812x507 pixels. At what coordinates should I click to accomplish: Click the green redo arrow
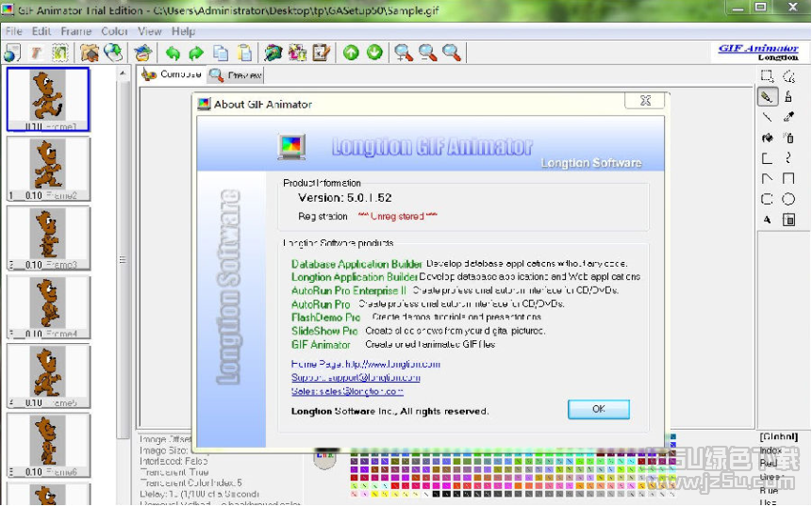[196, 53]
